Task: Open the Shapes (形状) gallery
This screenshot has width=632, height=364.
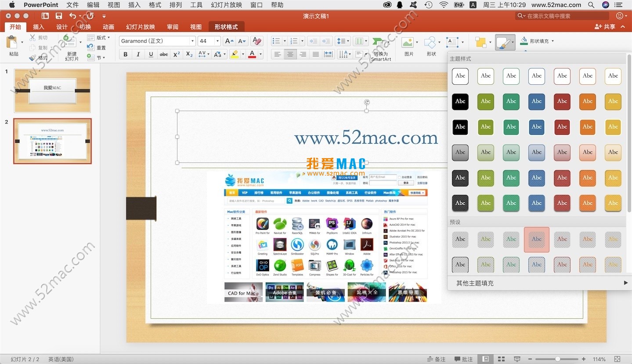Action: (x=430, y=43)
